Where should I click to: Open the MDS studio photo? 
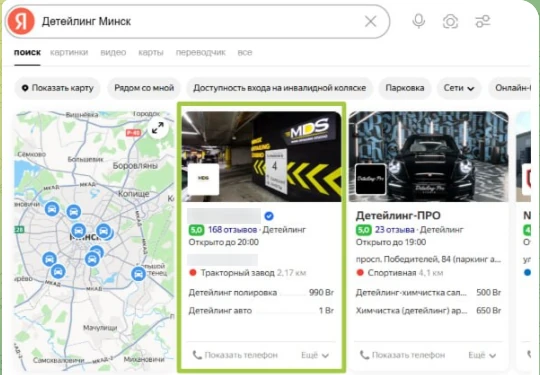(262, 156)
